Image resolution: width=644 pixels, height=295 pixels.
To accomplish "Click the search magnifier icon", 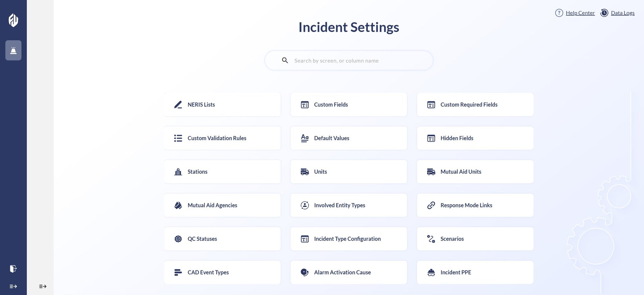I will (x=285, y=60).
